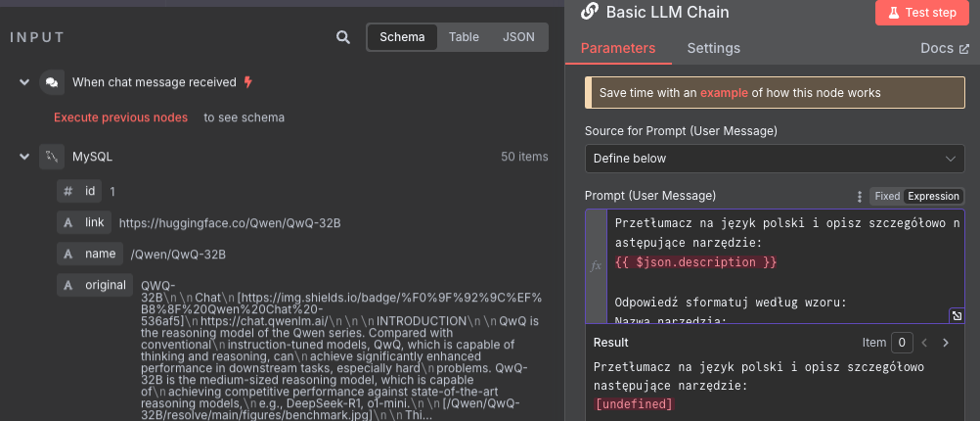Click the Test step button
This screenshot has height=421, width=980.
point(921,12)
